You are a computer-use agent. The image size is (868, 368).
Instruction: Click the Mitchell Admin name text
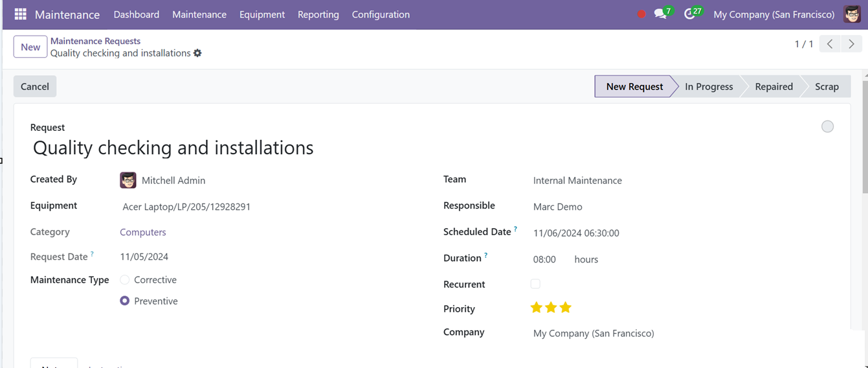click(173, 181)
